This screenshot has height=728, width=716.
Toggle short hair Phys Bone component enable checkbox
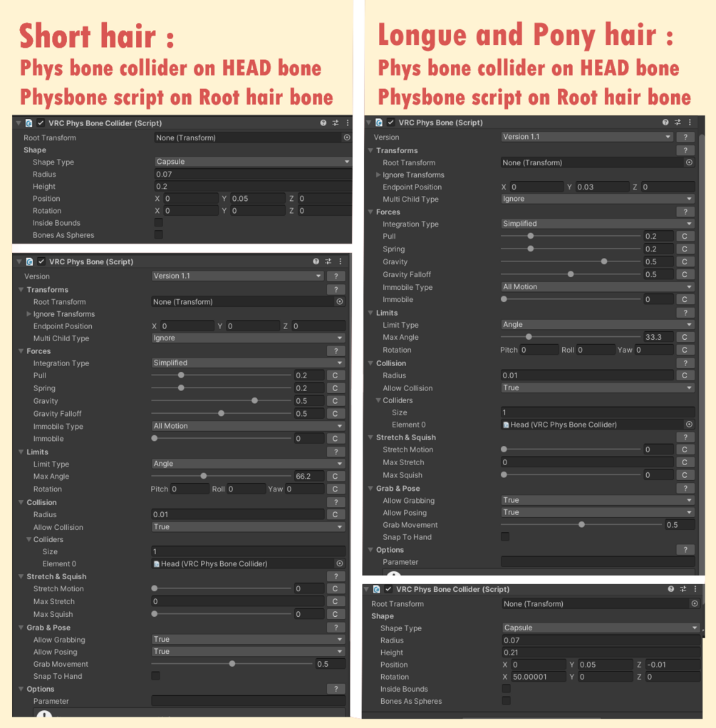[41, 261]
